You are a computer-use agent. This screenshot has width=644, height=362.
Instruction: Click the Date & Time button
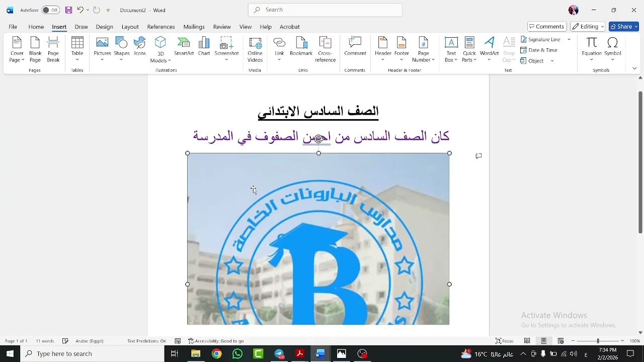click(x=539, y=50)
